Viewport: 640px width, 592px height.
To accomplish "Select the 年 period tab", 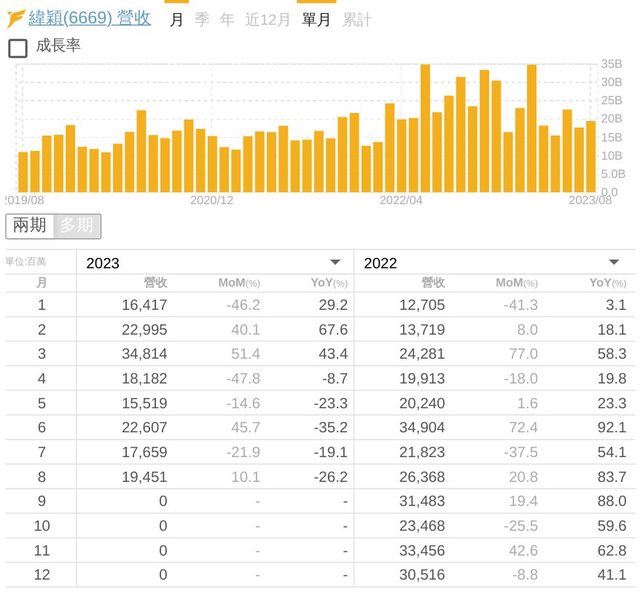I will coord(227,19).
